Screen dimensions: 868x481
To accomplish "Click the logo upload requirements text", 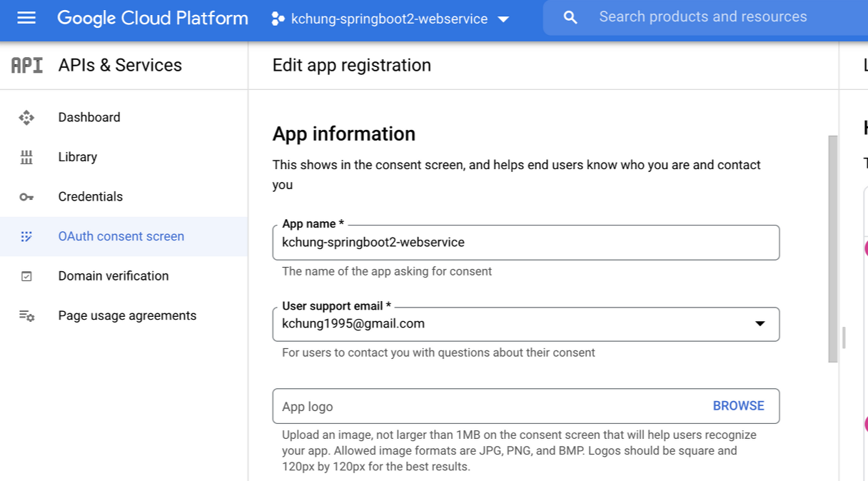I will click(x=519, y=451).
